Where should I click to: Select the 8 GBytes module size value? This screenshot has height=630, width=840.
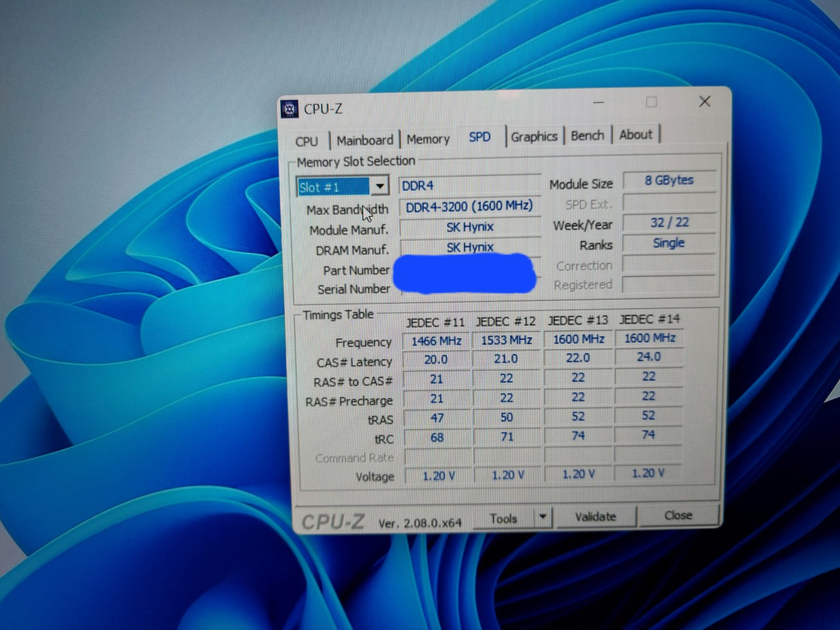pos(669,180)
